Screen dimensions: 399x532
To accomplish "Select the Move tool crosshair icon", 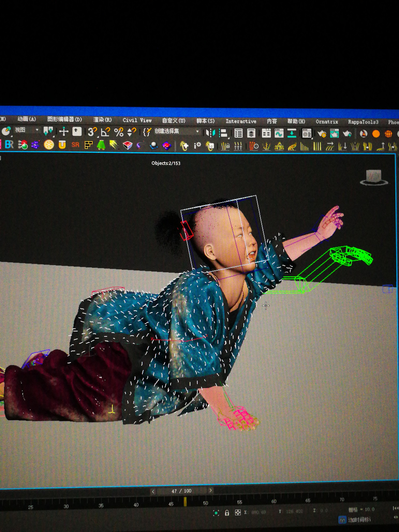I will tap(64, 132).
